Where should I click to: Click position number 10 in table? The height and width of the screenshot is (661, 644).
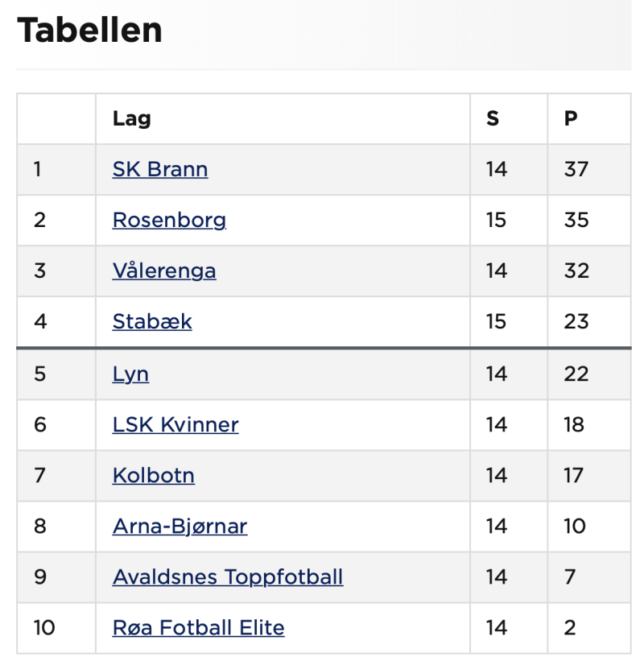click(44, 628)
